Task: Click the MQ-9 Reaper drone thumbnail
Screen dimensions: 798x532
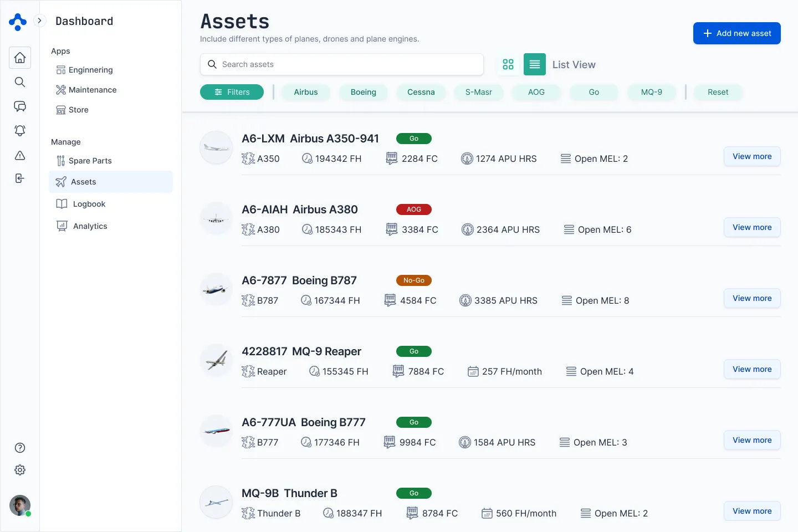Action: tap(216, 360)
